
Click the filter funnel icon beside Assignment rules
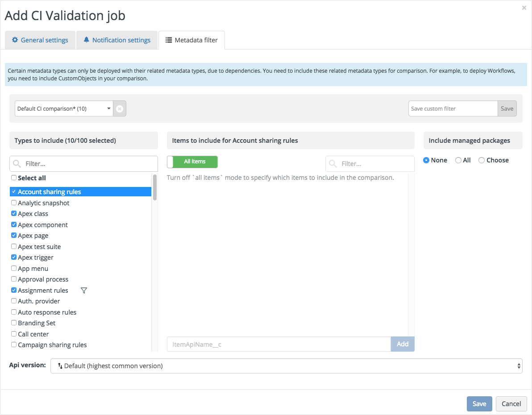click(x=84, y=290)
